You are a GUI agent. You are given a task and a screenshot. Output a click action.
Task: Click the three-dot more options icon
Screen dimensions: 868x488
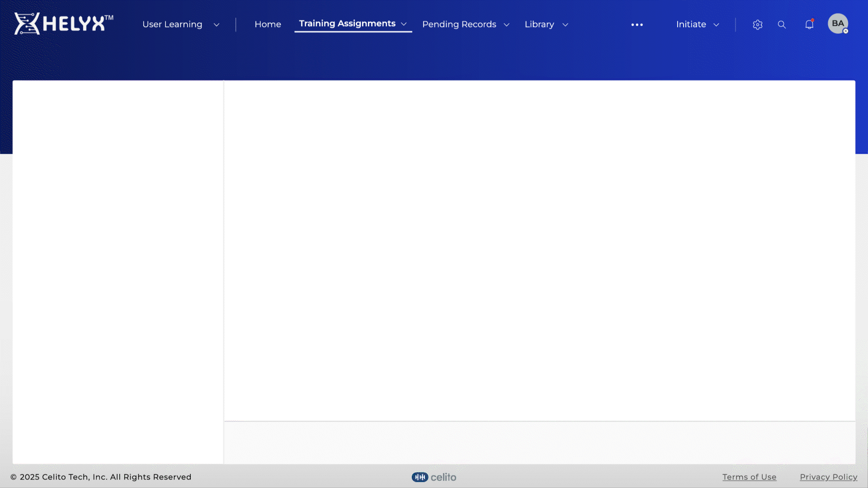click(x=637, y=25)
